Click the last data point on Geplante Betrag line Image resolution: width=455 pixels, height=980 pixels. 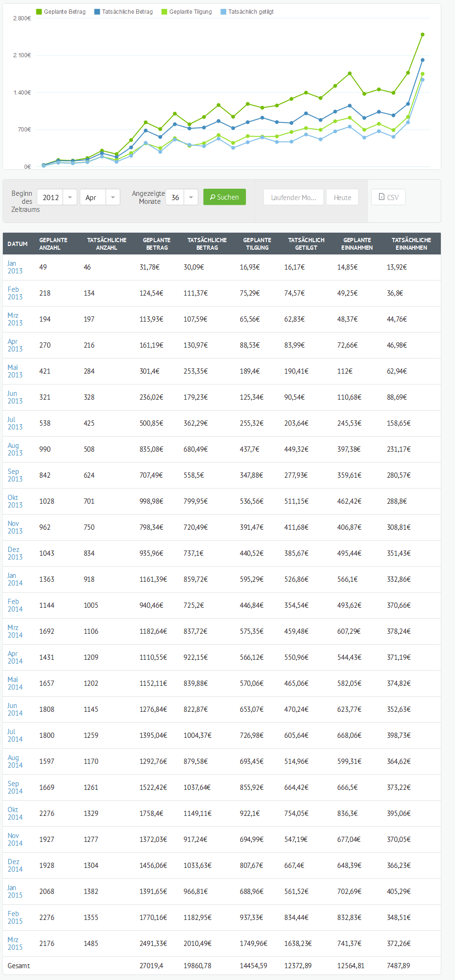pos(422,35)
